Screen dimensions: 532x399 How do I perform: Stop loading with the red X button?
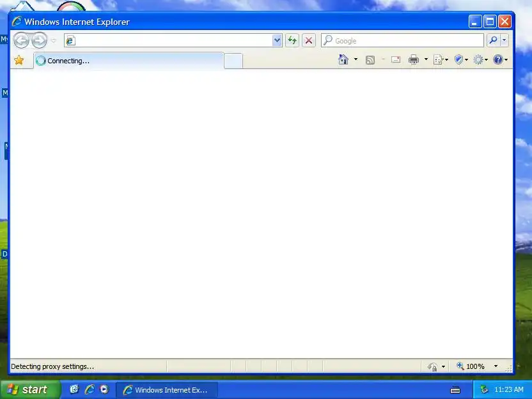coord(309,41)
